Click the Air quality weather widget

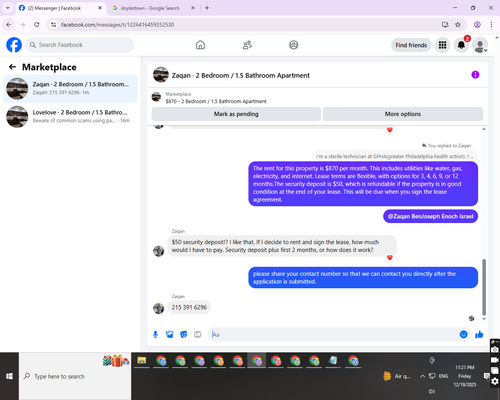[x=397, y=376]
